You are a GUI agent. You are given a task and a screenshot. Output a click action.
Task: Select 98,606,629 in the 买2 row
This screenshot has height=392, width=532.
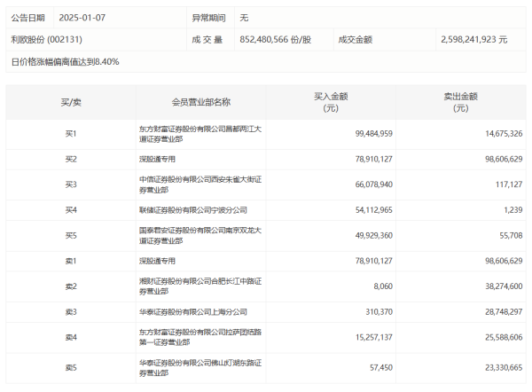(x=504, y=159)
